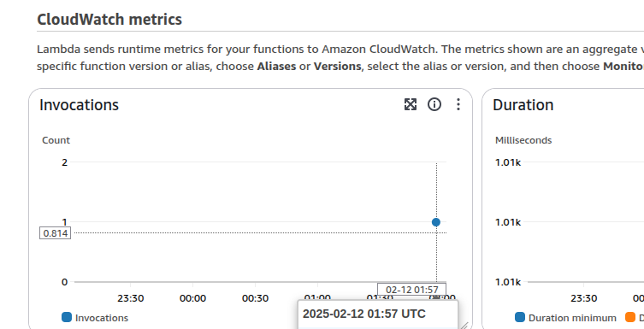Click the CloudWatch metrics section heading
The width and height of the screenshot is (644, 329).
coord(109,20)
